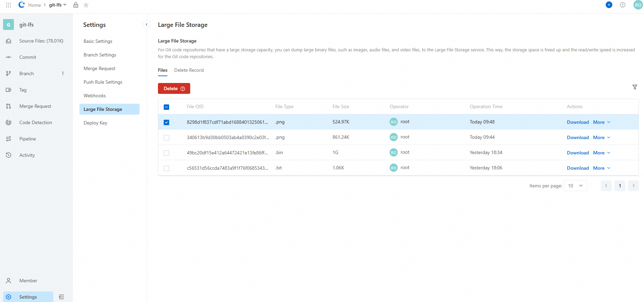Open the Member page icon
Viewport: 644px width, 302px height.
8,281
